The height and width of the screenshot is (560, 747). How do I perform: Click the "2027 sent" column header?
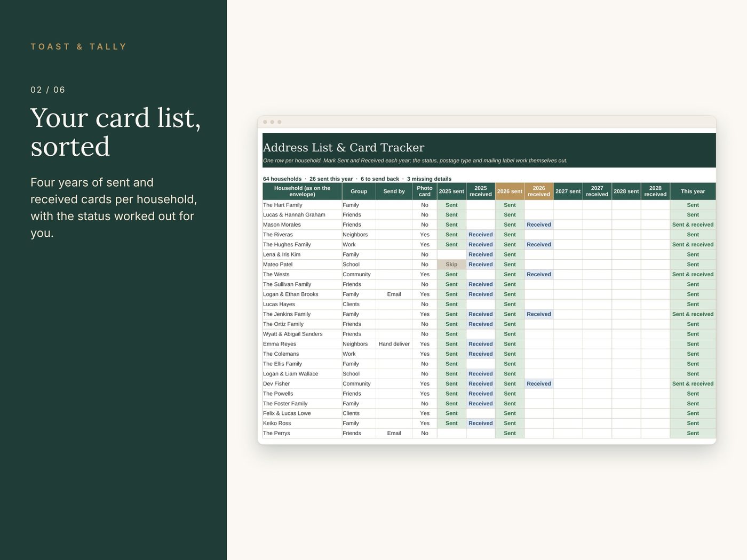[568, 191]
